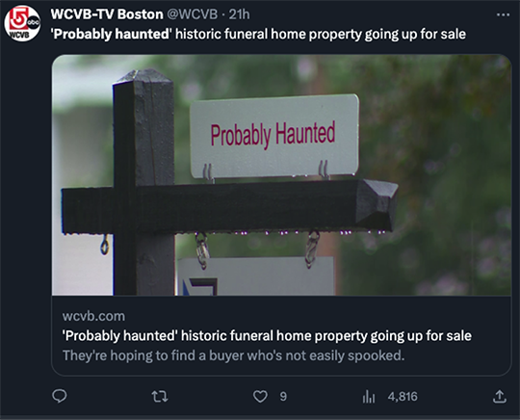The height and width of the screenshot is (420, 520).
Task: Click the ABC logo within the avatar
Action: click(x=34, y=22)
